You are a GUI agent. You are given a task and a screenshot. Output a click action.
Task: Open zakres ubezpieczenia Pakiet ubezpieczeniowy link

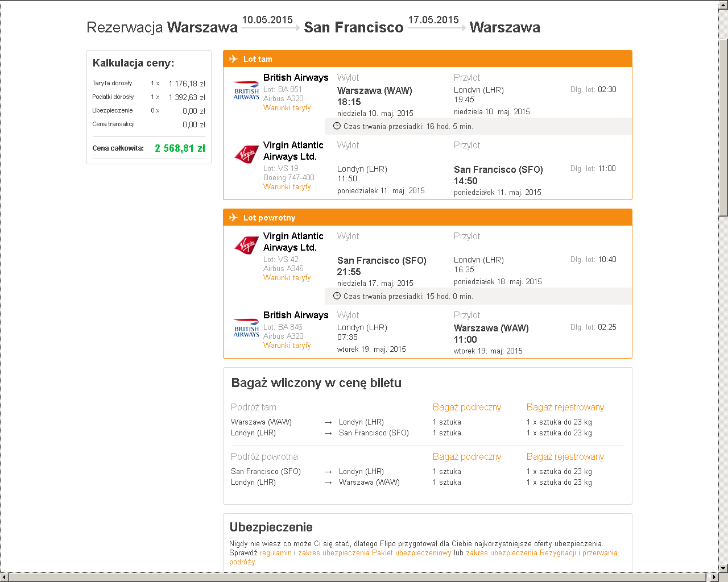(x=375, y=552)
